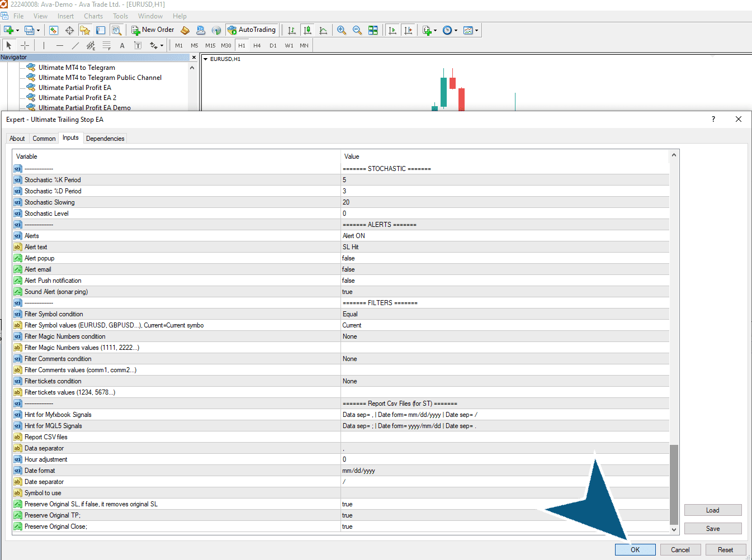Viewport: 752px width, 560px height.
Task: Draw a trendline with the line tool
Action: pyautogui.click(x=75, y=46)
